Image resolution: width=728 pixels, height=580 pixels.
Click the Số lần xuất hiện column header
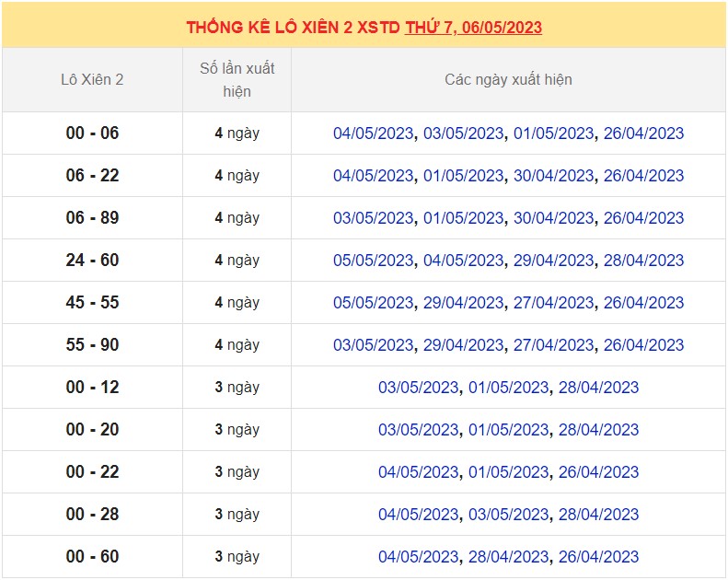tap(237, 80)
